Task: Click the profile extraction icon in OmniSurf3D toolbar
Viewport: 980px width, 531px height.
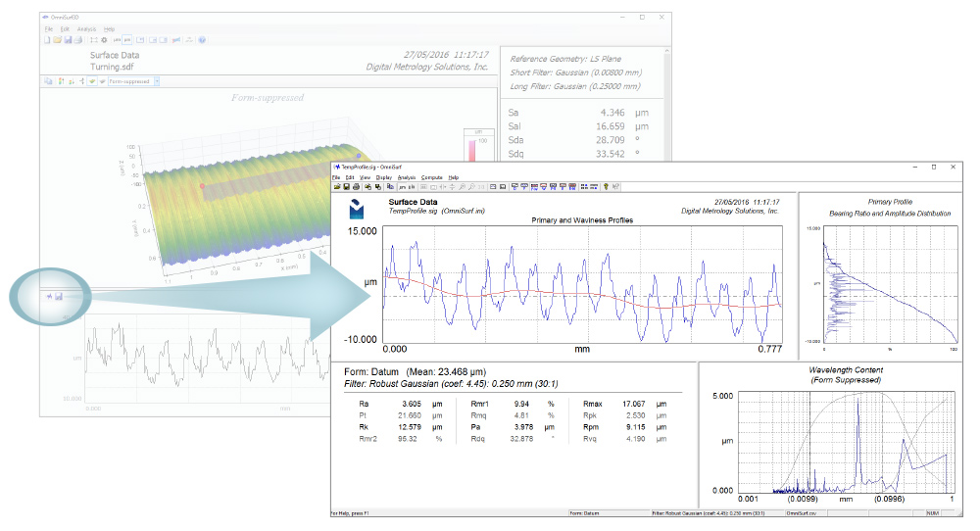Action: click(x=176, y=40)
